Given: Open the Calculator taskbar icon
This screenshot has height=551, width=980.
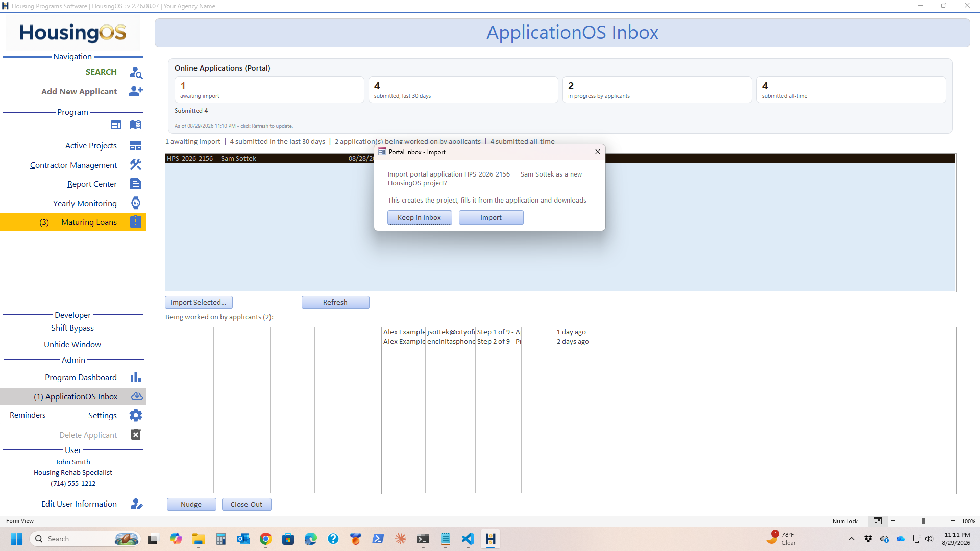Looking at the screenshot, I should [220, 539].
